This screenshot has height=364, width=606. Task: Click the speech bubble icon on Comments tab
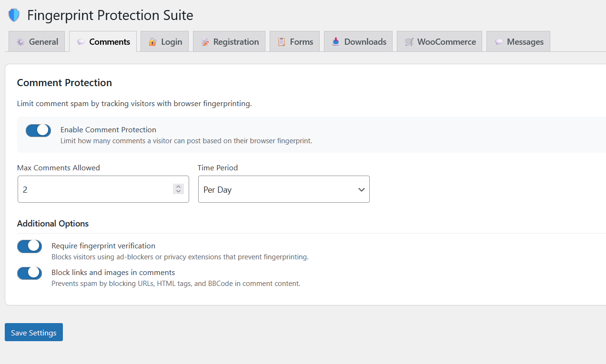[81, 42]
